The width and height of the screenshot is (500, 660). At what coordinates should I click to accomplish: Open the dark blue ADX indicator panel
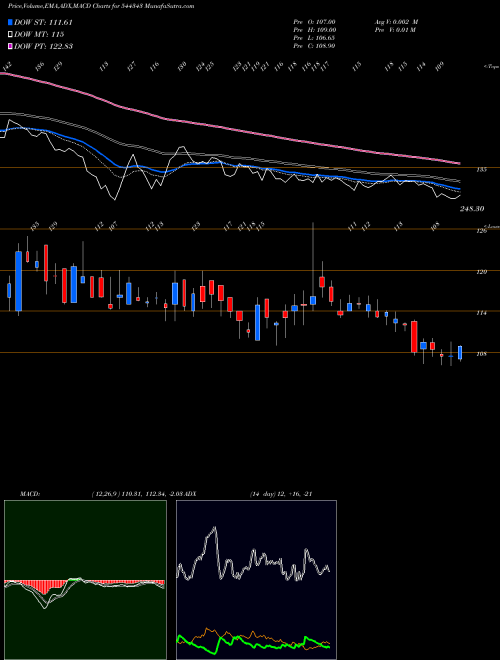(256, 580)
